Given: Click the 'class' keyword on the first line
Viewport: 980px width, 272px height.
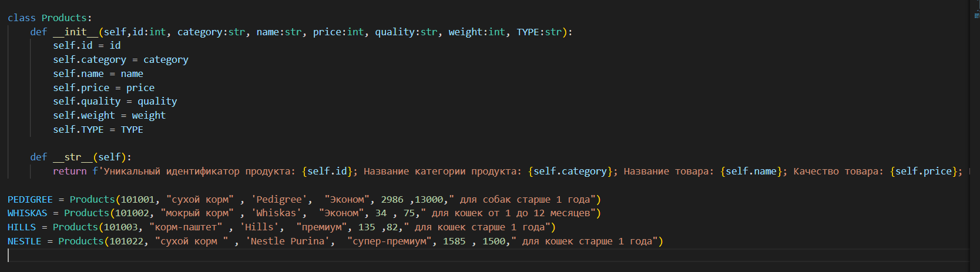Looking at the screenshot, I should click(x=22, y=18).
